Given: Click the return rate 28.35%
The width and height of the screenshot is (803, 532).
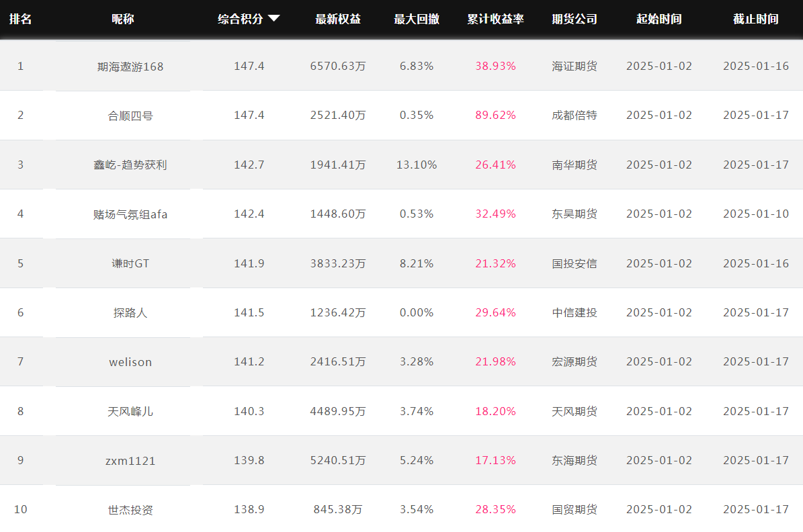Looking at the screenshot, I should [495, 509].
